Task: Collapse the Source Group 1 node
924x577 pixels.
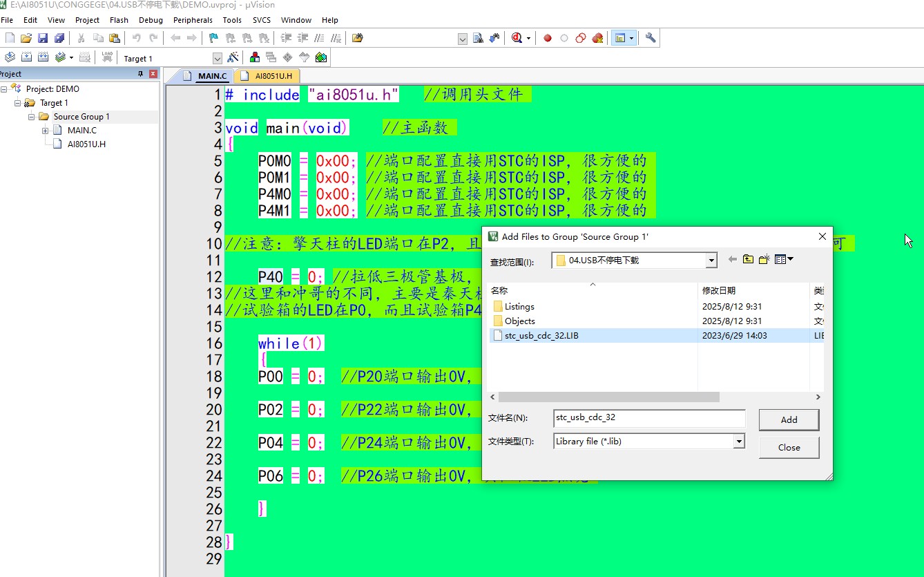Action: tap(31, 117)
